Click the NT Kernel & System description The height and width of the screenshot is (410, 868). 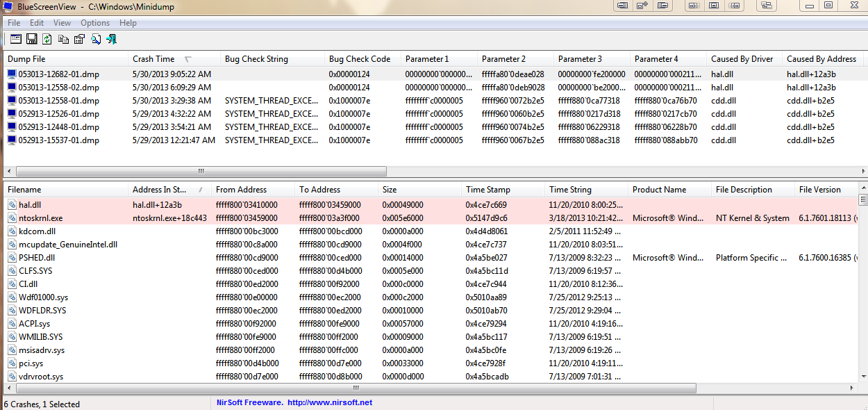click(752, 218)
